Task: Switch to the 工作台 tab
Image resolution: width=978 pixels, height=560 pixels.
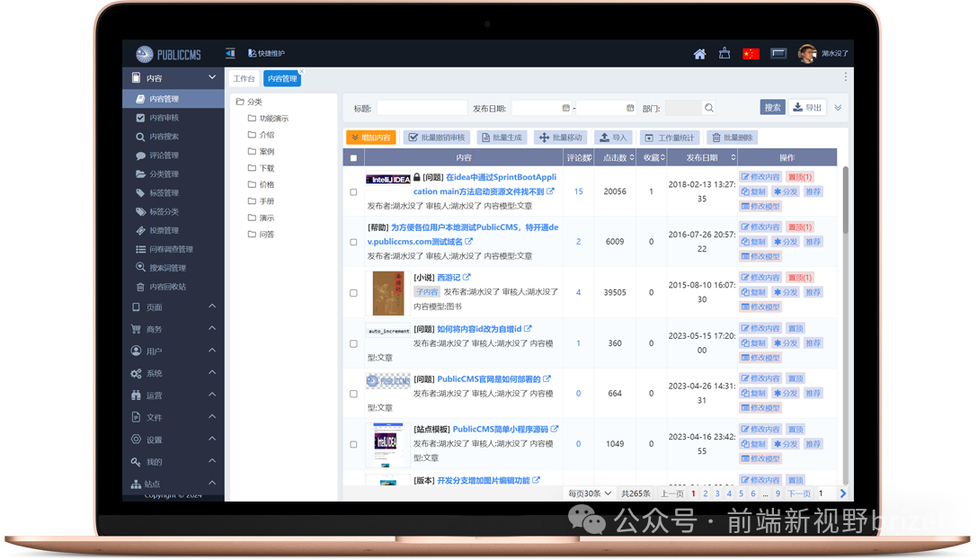Action: tap(244, 78)
